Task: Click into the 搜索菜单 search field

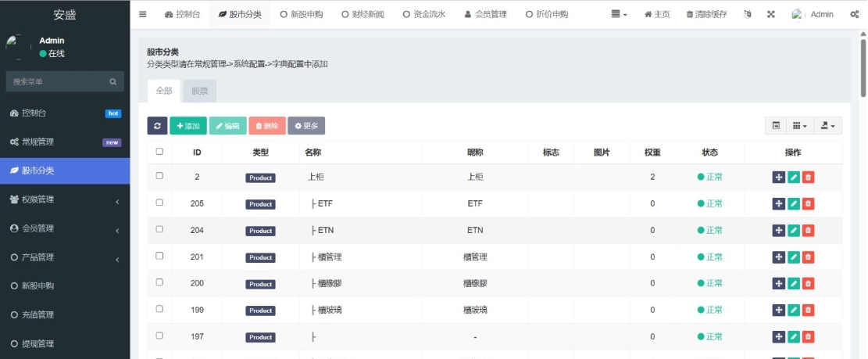Action: 56,81
